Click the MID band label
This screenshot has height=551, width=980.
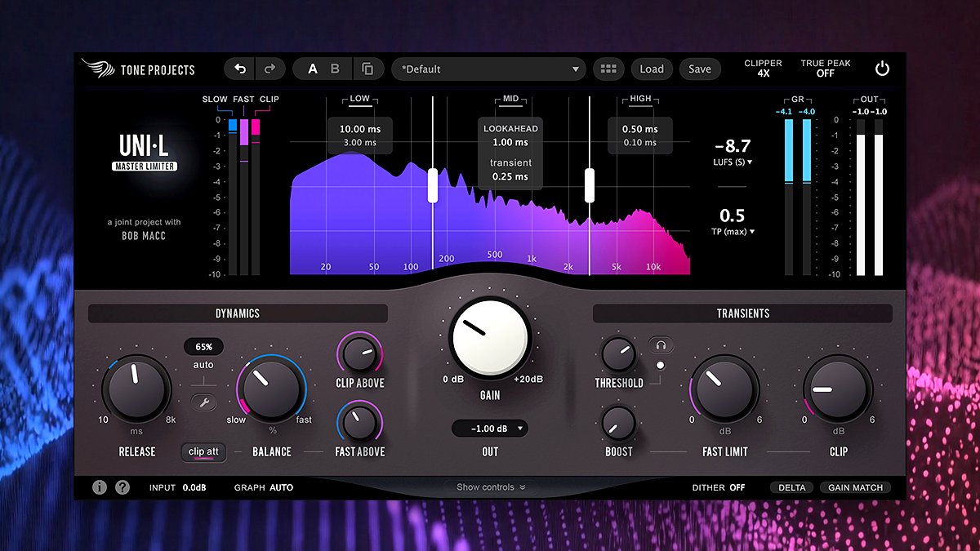[x=511, y=99]
